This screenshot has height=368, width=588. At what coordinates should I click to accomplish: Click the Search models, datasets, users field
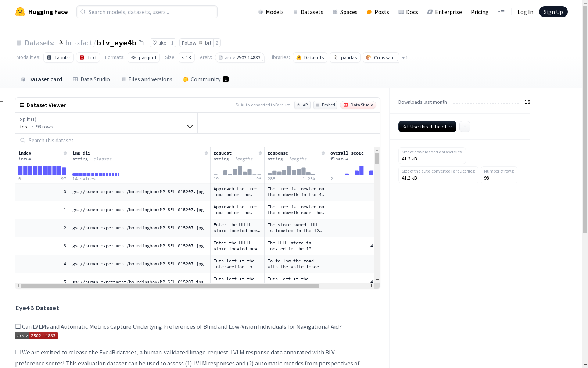click(147, 12)
